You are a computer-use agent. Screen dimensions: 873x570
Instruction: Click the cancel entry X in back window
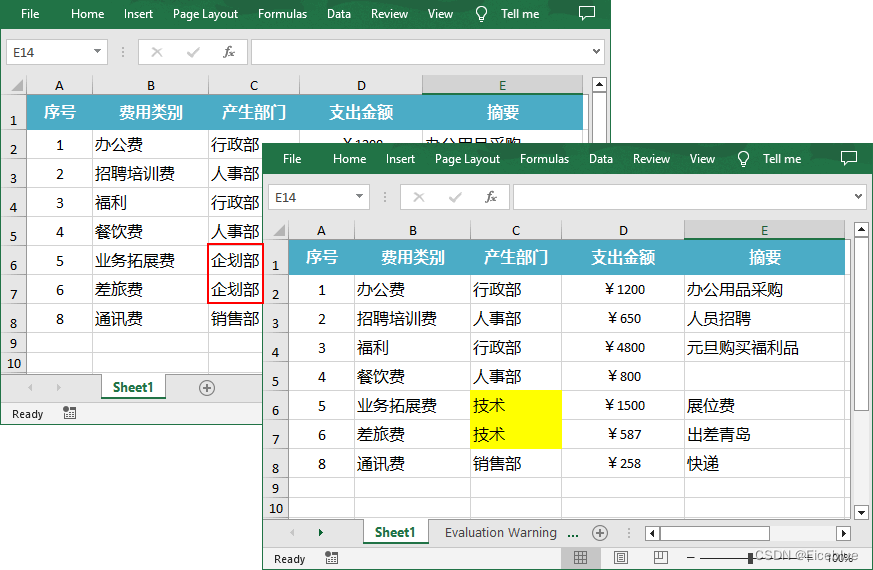[157, 52]
